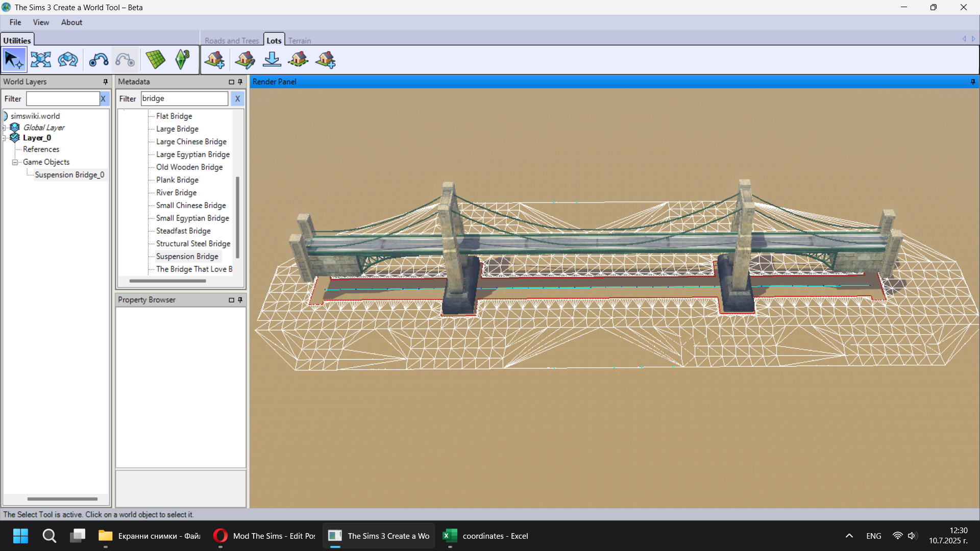Open the coordinates Excel file from taskbar
The width and height of the screenshot is (980, 551).
pyautogui.click(x=485, y=536)
